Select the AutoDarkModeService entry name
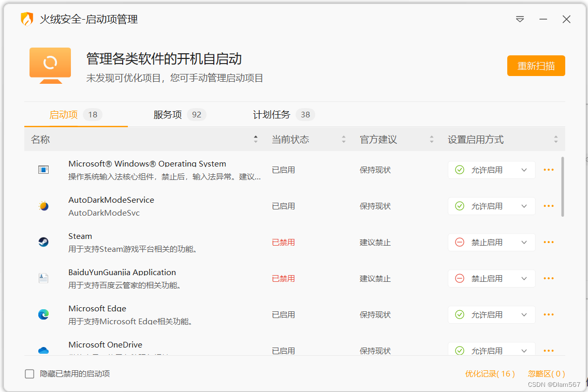This screenshot has height=392, width=588. [x=111, y=200]
